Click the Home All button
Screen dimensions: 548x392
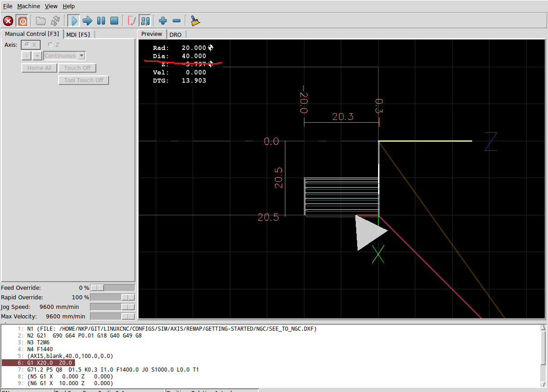click(39, 68)
